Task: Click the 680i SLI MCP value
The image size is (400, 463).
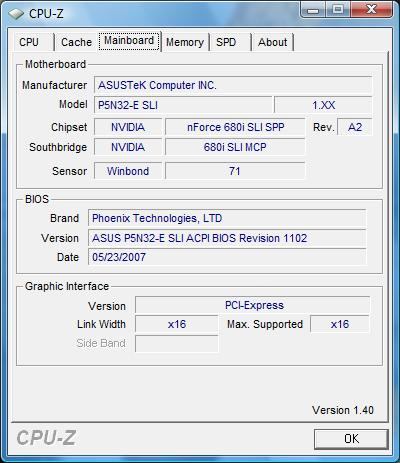Action: (x=235, y=147)
